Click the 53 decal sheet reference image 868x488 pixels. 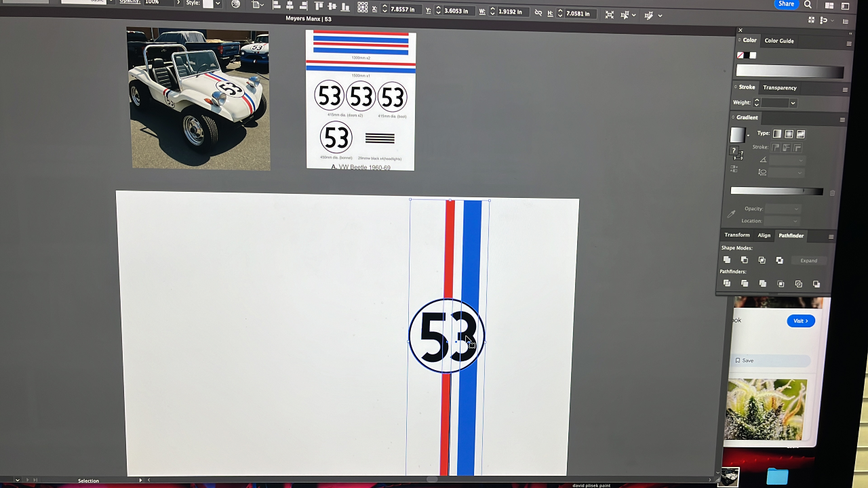click(x=360, y=100)
